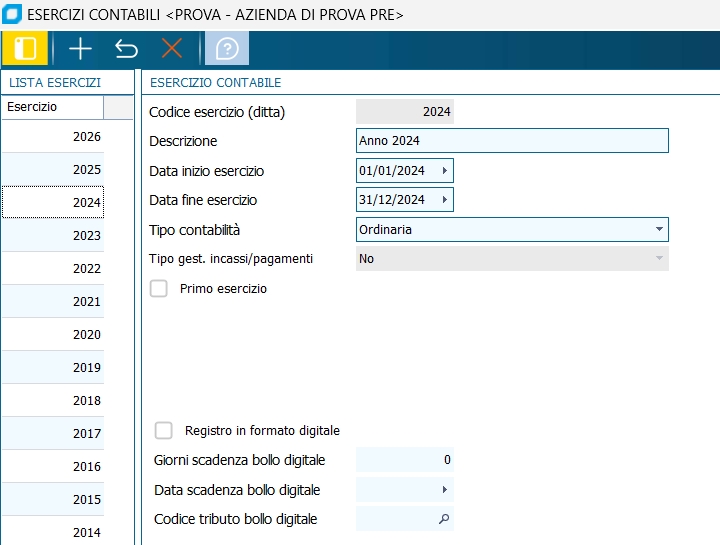Open help with question mark icon
720x545 pixels.
(x=227, y=48)
